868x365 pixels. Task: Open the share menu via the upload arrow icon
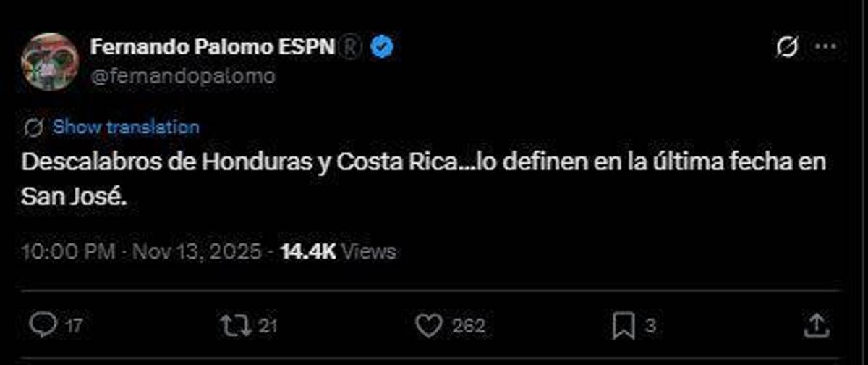pyautogui.click(x=816, y=325)
